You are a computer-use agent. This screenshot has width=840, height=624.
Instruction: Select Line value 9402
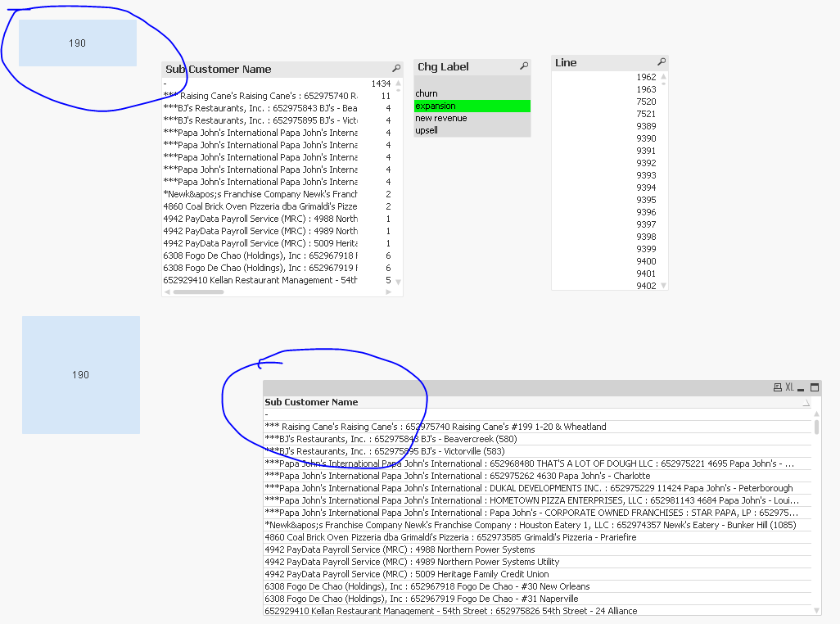point(605,286)
